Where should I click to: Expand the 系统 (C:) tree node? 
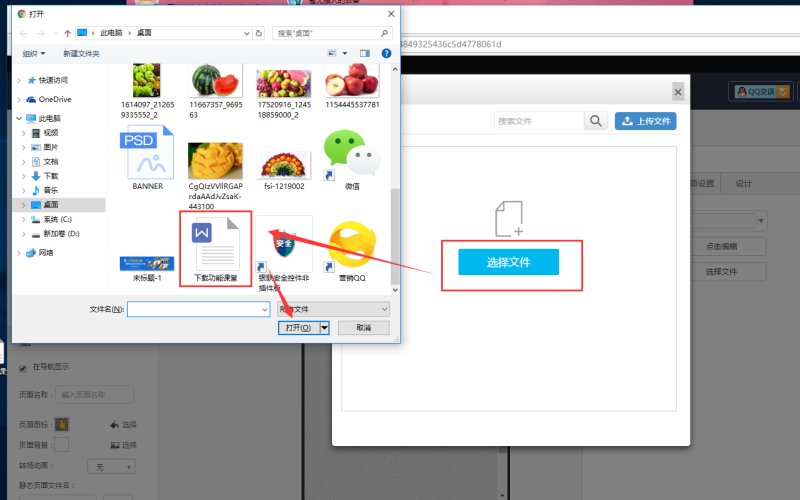(x=24, y=219)
